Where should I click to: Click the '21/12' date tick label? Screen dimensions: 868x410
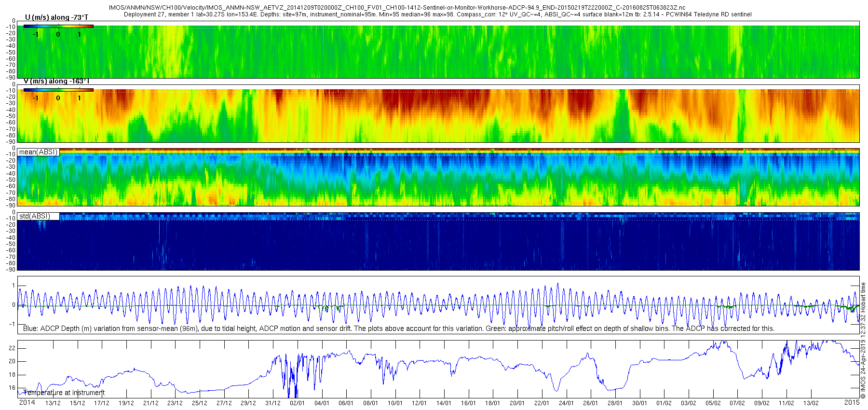pyautogui.click(x=151, y=403)
